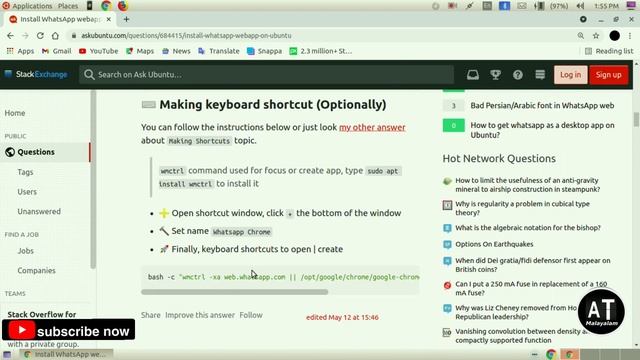The height and width of the screenshot is (360, 640).
Task: Select Install WhatsApp window in bottom taskbar
Action: click(x=67, y=354)
